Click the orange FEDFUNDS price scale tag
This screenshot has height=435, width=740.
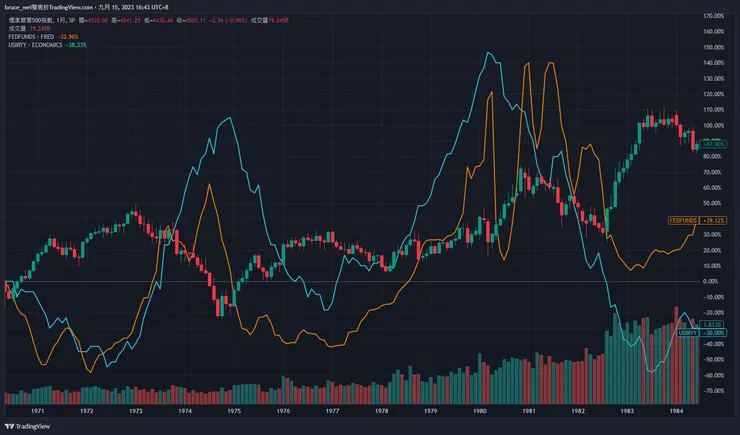point(683,220)
